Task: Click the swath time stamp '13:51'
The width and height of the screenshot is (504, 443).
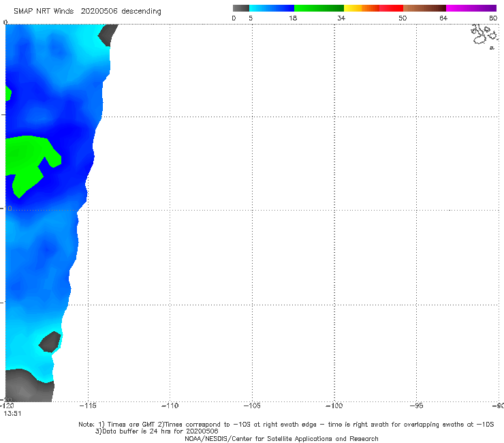Action: pos(12,414)
